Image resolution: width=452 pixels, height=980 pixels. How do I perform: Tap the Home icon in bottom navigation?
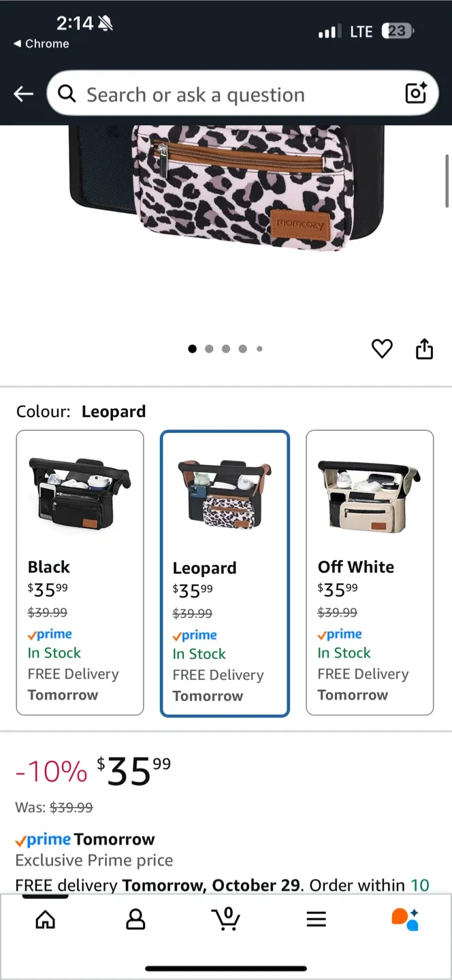(x=45, y=919)
